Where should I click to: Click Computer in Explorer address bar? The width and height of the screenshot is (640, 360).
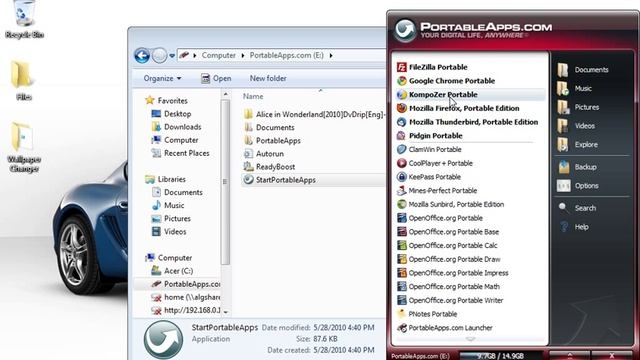tap(218, 56)
